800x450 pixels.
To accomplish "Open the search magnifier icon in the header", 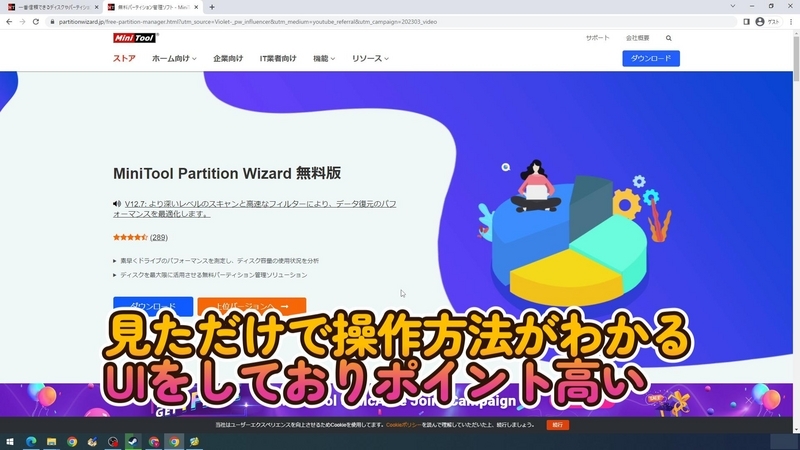I will pos(668,38).
